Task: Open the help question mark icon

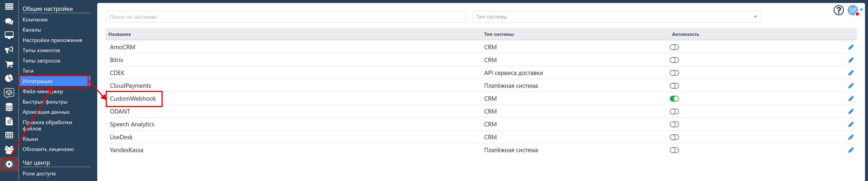Action: click(x=838, y=10)
